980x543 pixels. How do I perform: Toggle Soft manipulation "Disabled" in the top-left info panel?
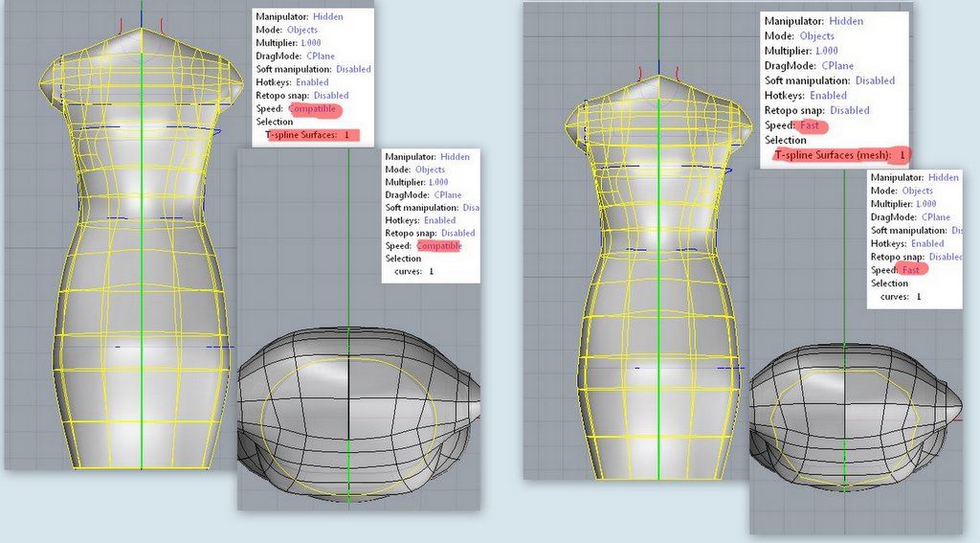point(351,69)
